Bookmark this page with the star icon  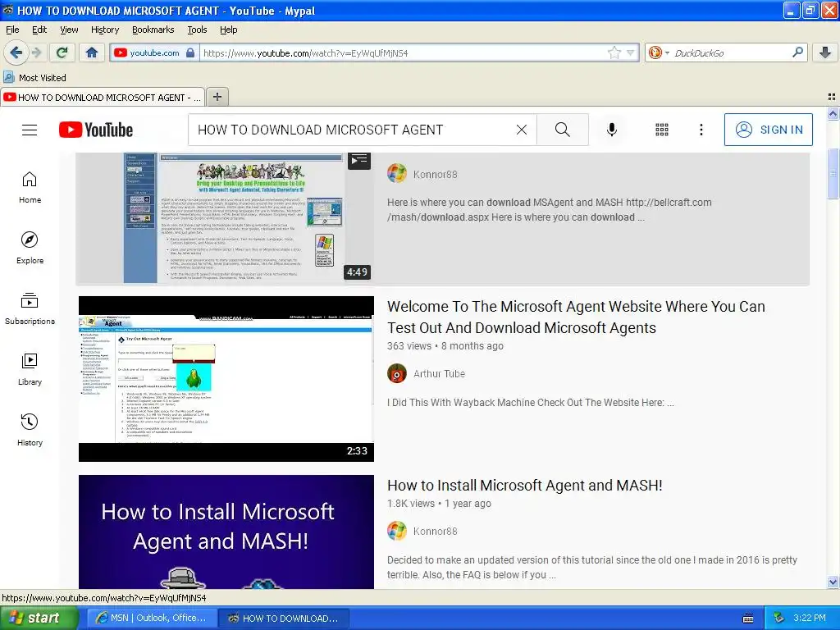pos(614,52)
